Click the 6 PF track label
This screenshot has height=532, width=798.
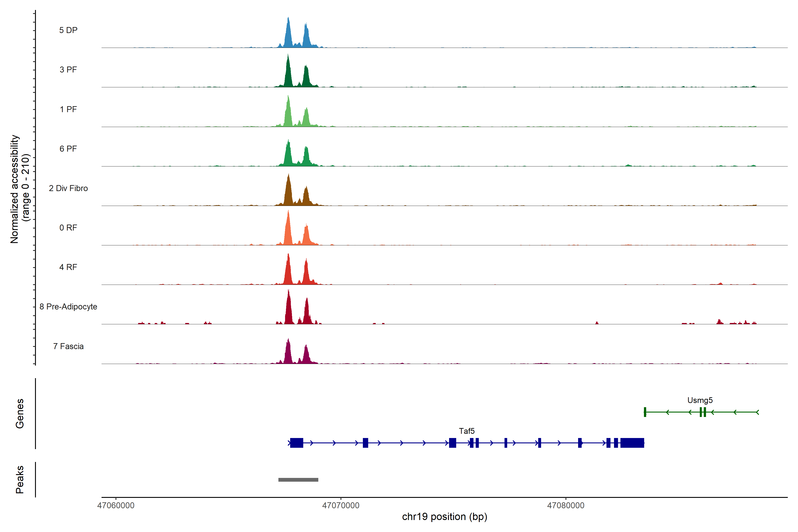(68, 149)
